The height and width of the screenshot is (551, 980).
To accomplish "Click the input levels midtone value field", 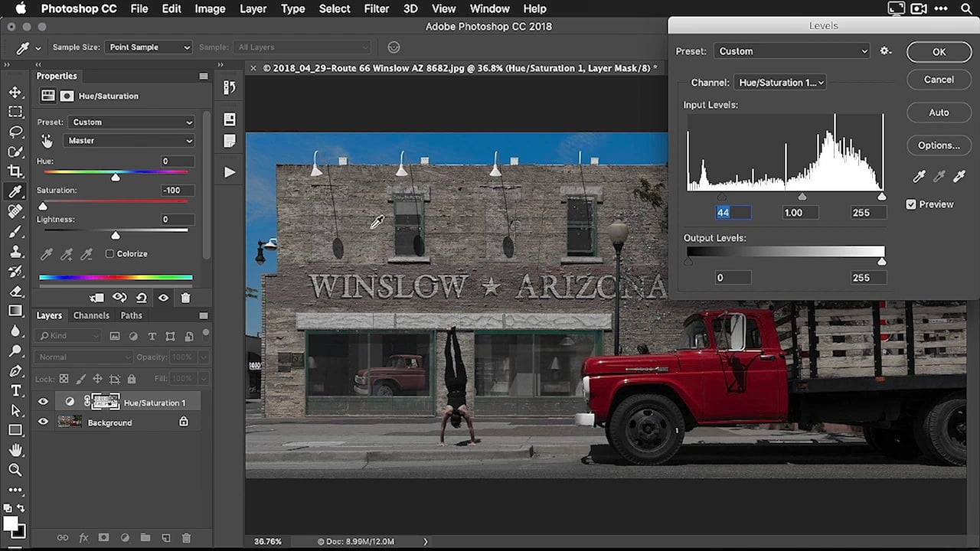I will 802,213.
